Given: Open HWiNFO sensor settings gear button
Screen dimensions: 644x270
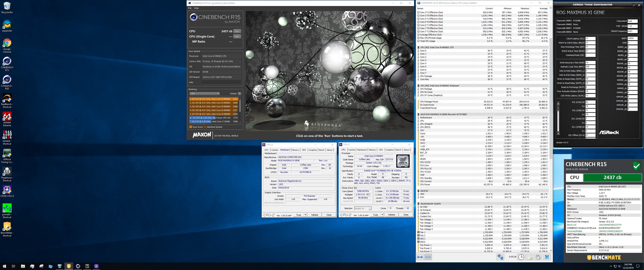Looking at the screenshot, I should 538,257.
